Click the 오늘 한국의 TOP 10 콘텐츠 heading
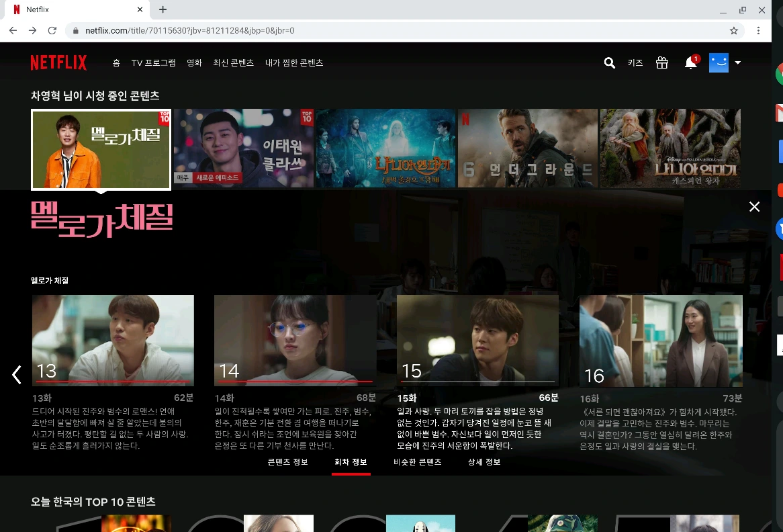Image resolution: width=783 pixels, height=532 pixels. 93,502
